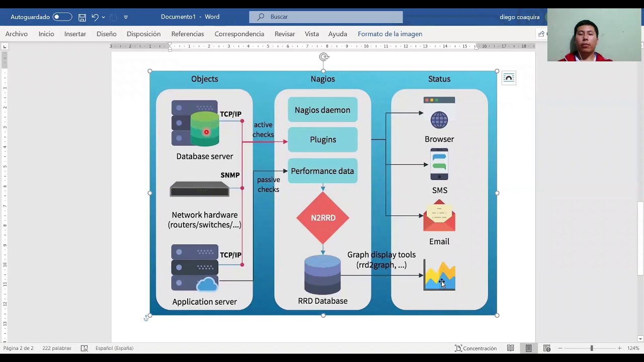Switch to Web Layout view icon

click(547, 348)
